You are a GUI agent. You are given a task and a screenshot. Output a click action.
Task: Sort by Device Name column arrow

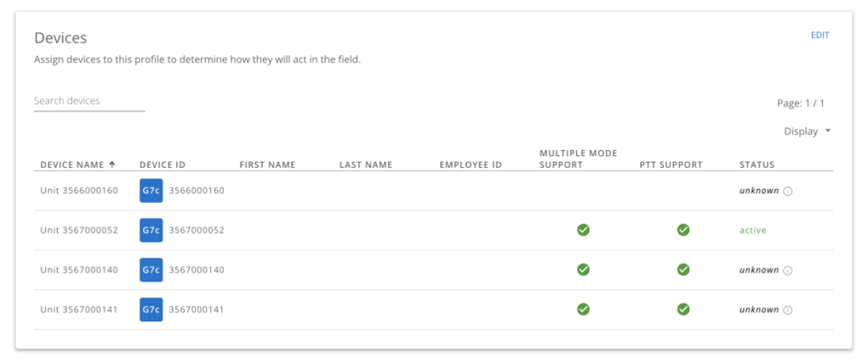112,164
